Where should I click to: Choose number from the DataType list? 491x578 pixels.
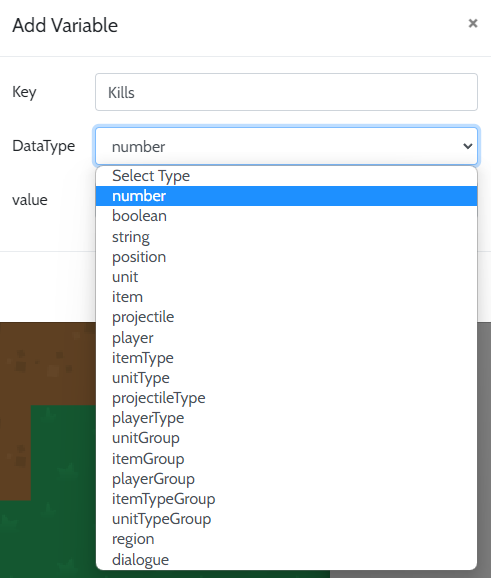[286, 196]
